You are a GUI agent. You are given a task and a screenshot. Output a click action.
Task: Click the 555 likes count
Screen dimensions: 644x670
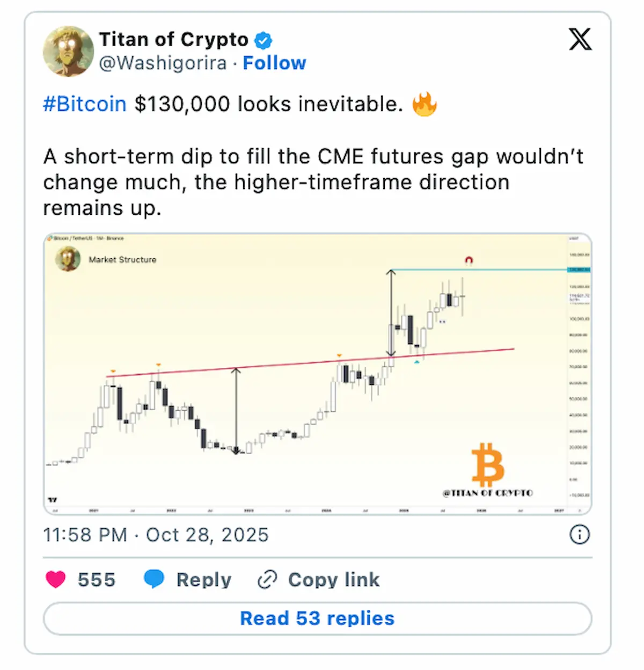pos(97,580)
